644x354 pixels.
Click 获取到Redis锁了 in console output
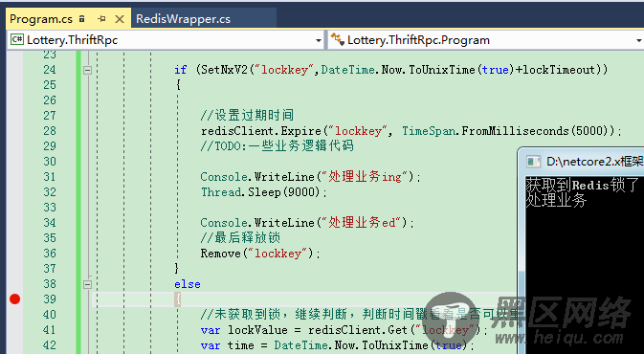[583, 186]
